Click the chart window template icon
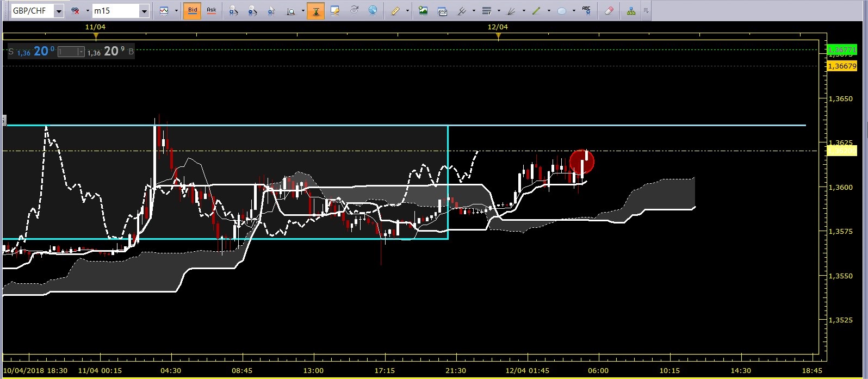The image size is (868, 379). pyautogui.click(x=442, y=10)
